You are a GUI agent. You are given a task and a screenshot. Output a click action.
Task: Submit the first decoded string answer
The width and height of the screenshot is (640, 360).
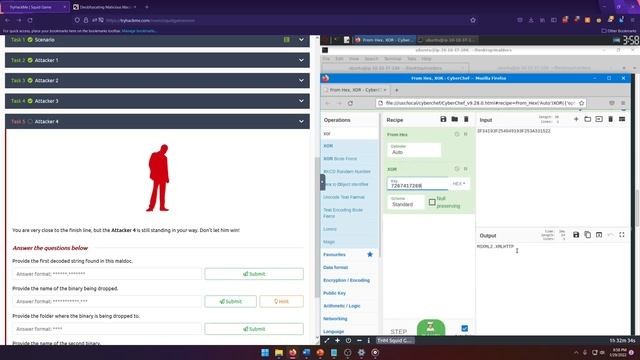pyautogui.click(x=254, y=274)
